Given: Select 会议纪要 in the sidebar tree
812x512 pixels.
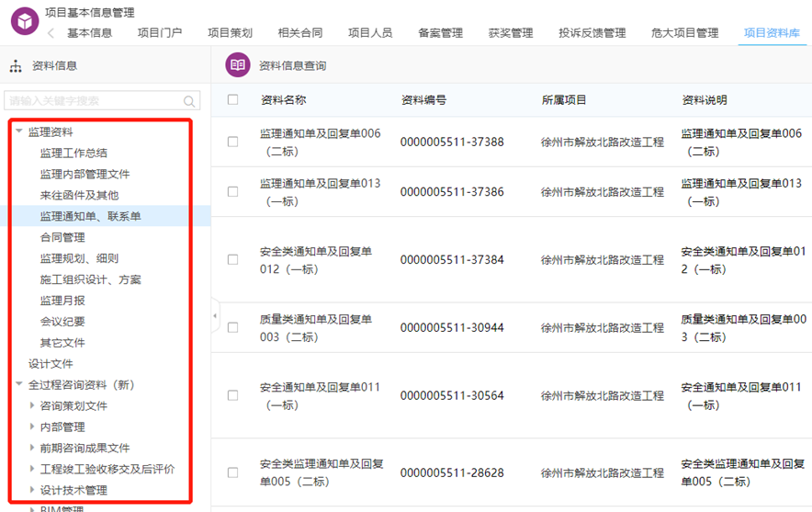Looking at the screenshot, I should 62,322.
